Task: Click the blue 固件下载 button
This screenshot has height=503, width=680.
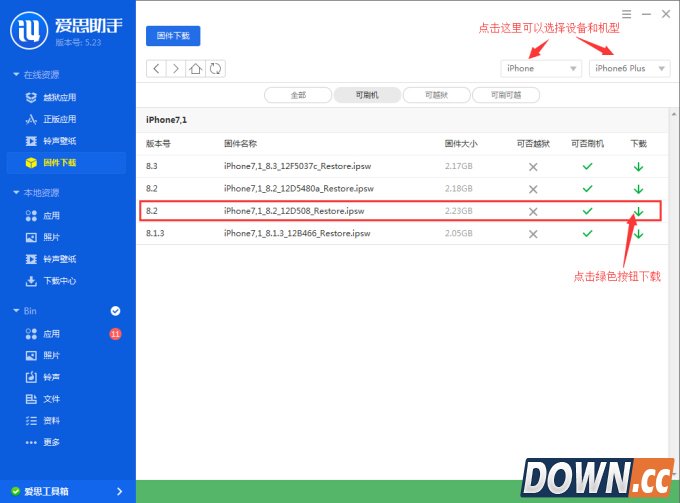Action: (x=173, y=35)
